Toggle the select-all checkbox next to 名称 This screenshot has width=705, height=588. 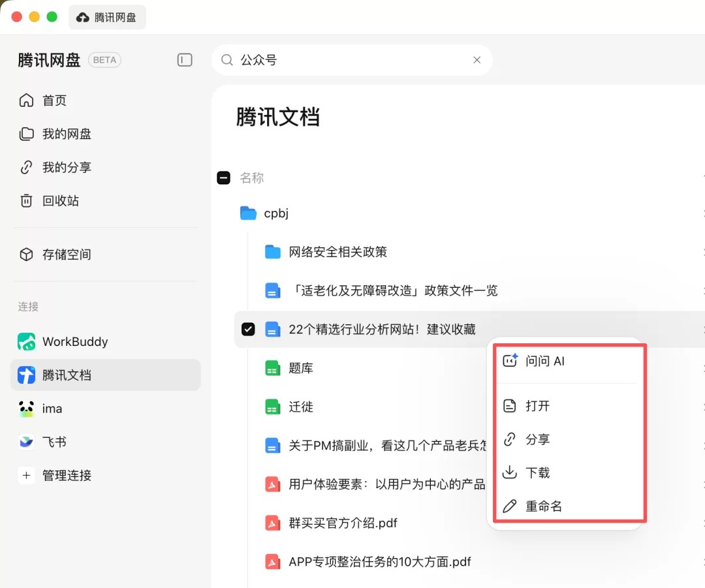click(223, 178)
